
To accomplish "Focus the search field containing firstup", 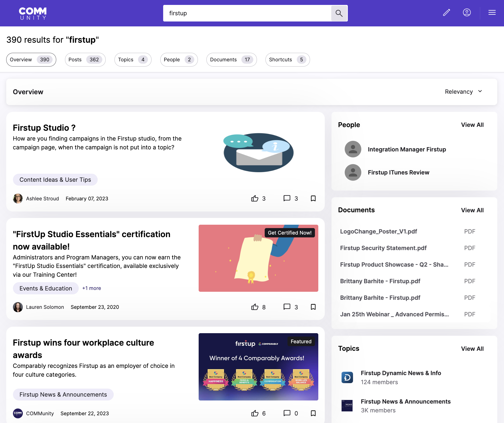I will (247, 13).
